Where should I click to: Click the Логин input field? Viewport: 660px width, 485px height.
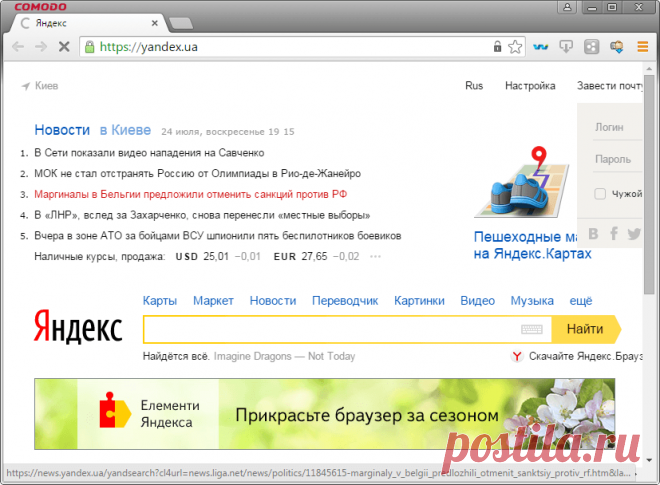tap(617, 127)
